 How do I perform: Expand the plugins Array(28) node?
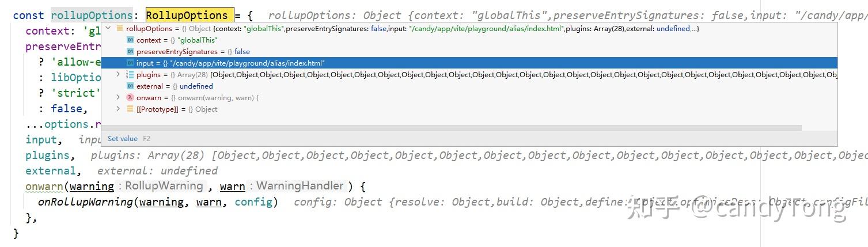118,74
